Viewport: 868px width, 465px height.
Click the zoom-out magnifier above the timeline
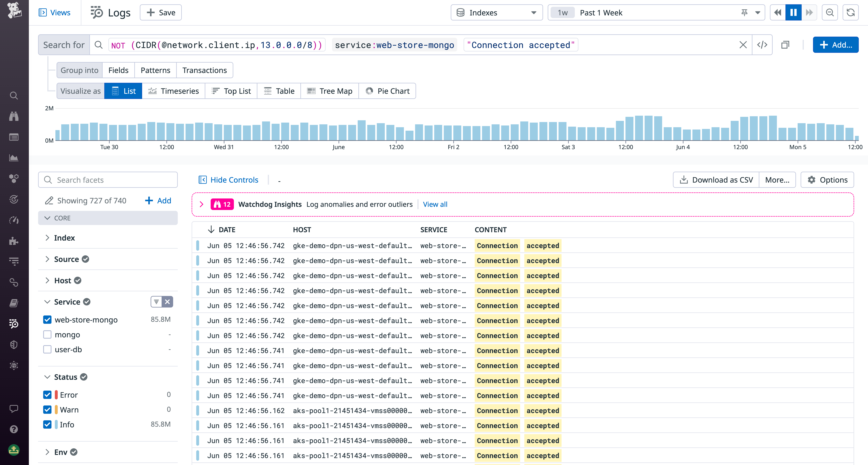pos(830,12)
